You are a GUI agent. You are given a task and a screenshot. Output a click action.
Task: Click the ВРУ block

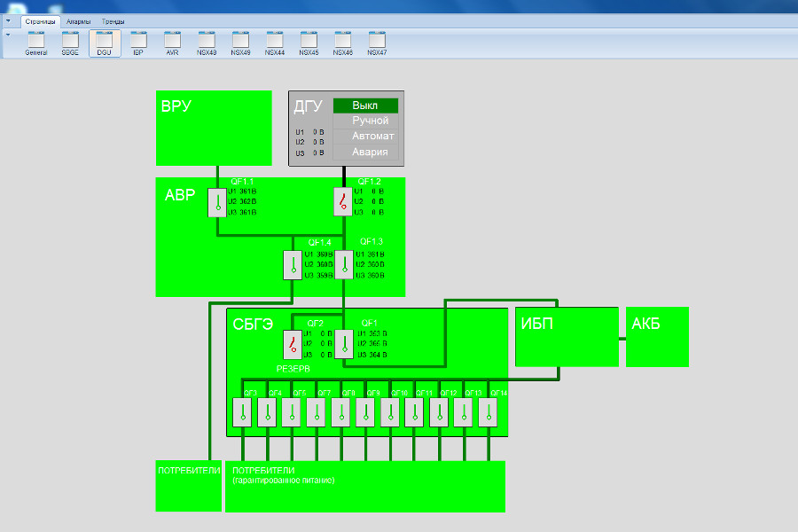coord(214,128)
